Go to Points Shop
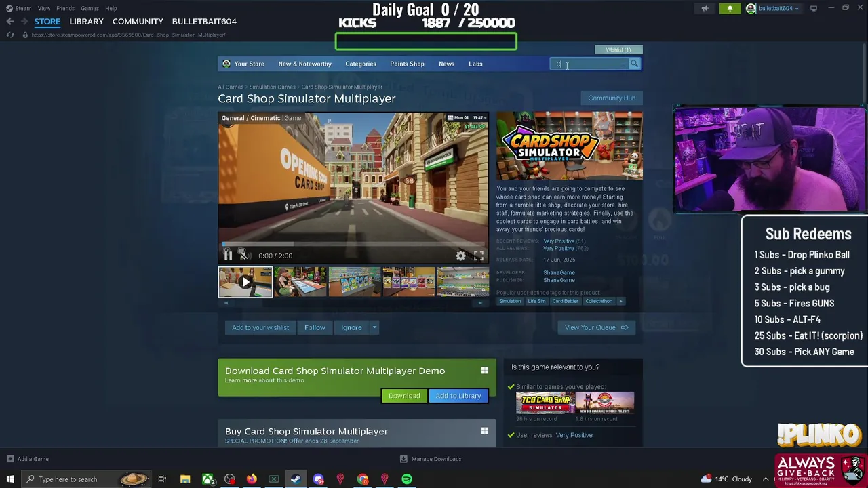868x488 pixels. point(407,64)
